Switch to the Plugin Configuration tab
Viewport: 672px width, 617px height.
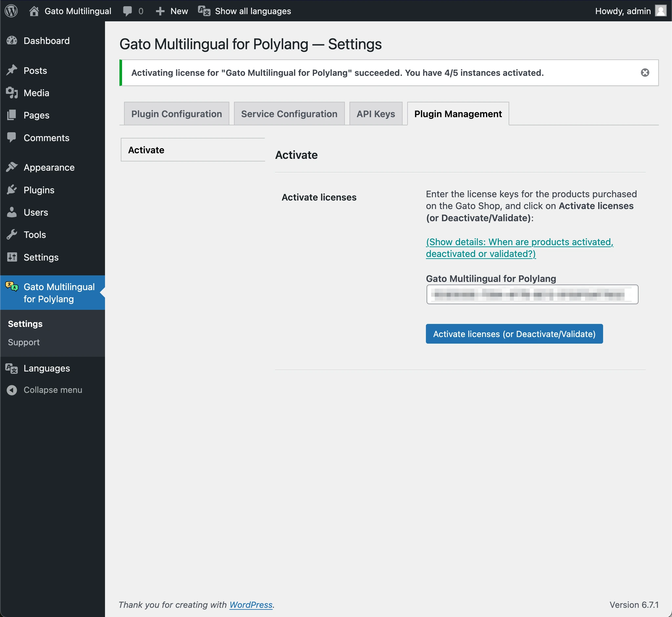[x=176, y=114]
